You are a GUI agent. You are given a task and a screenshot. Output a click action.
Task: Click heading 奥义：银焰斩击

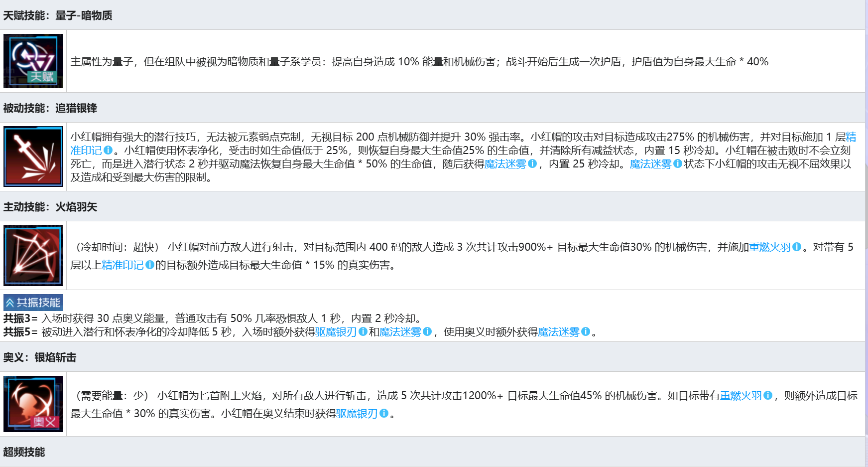click(40, 357)
